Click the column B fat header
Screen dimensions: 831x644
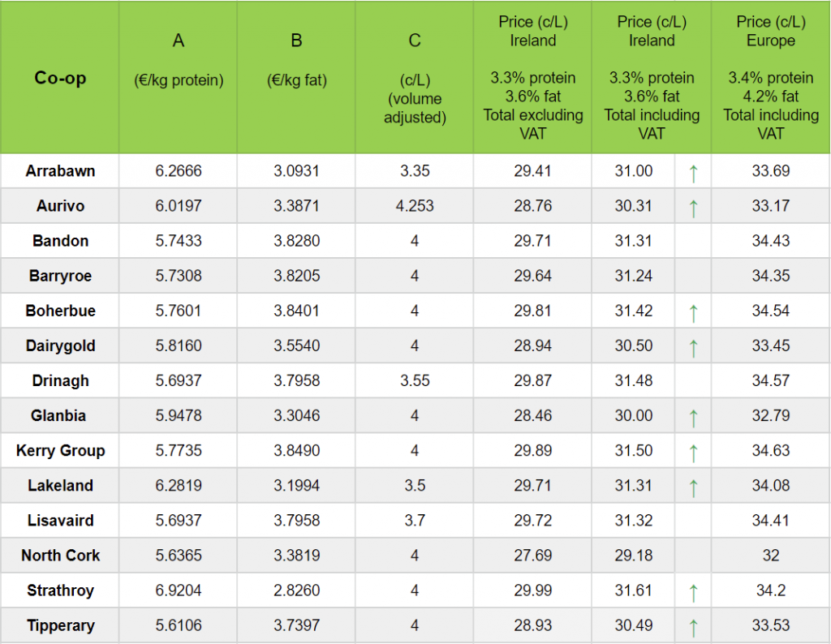296,61
